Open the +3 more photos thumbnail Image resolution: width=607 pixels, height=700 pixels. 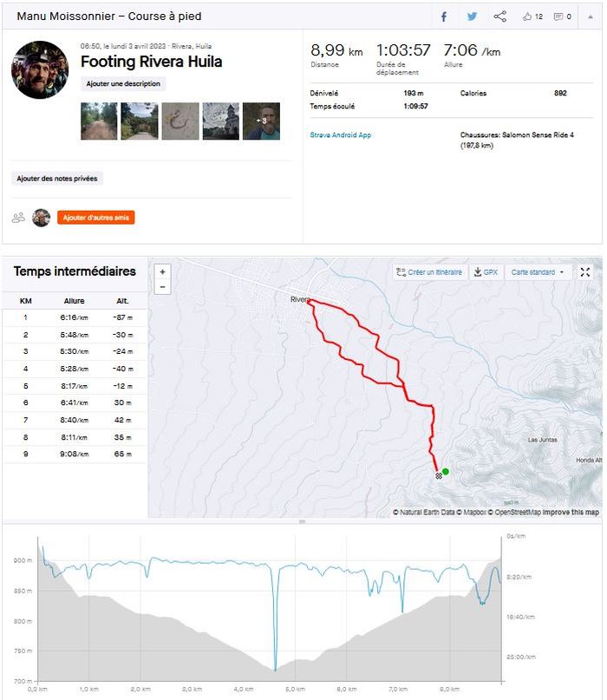261,121
